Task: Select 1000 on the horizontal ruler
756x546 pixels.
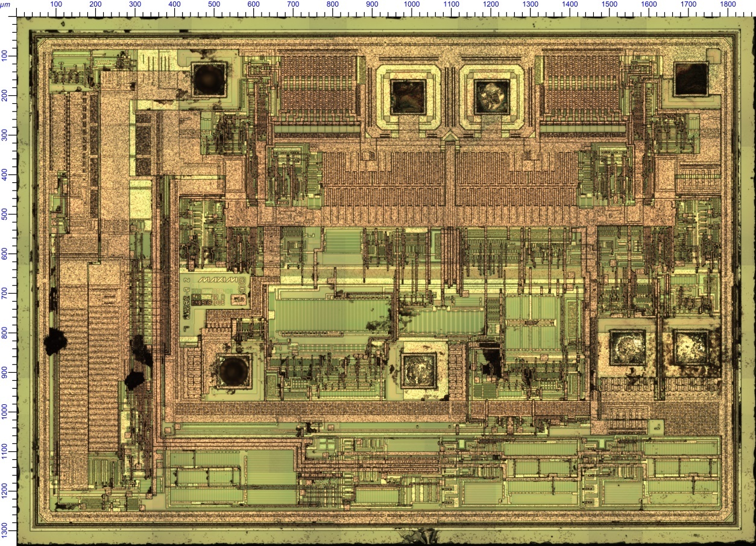Action: click(x=412, y=4)
